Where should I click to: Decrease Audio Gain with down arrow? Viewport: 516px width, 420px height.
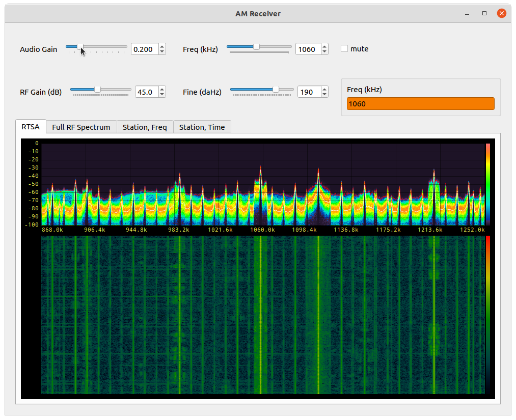[162, 52]
